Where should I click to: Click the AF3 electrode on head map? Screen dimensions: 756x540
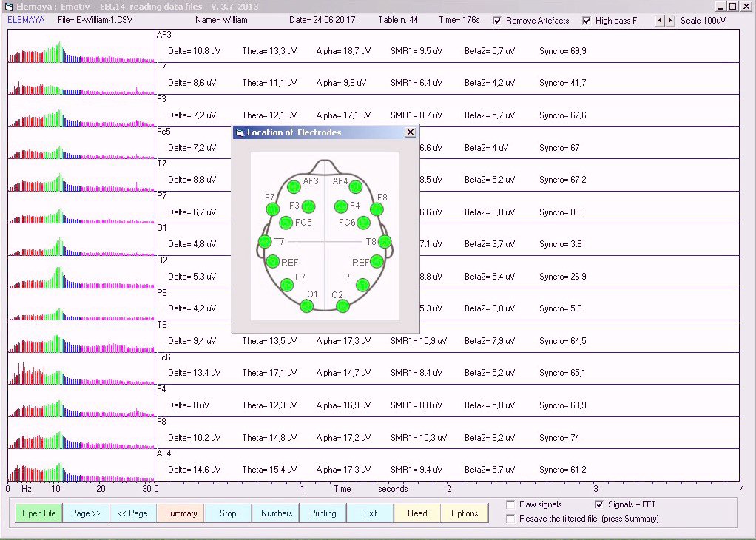point(294,186)
